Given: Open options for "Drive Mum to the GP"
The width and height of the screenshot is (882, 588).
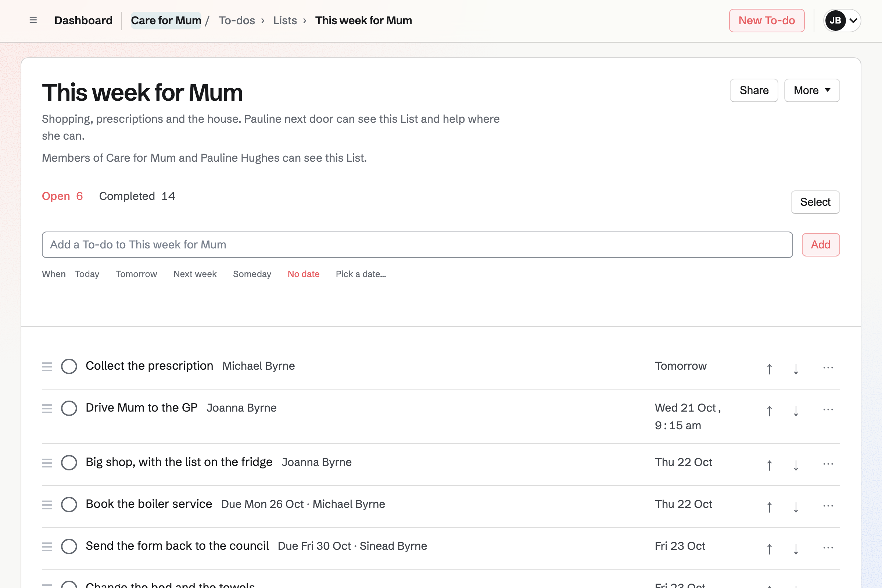Looking at the screenshot, I should click(x=828, y=409).
